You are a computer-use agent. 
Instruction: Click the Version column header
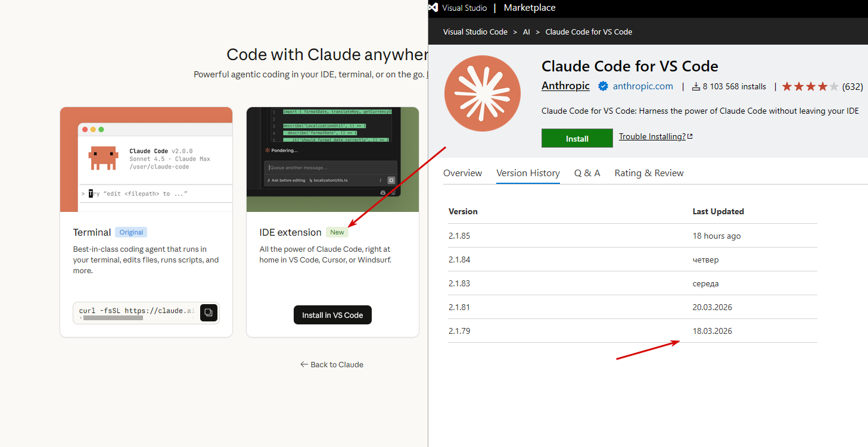click(463, 211)
